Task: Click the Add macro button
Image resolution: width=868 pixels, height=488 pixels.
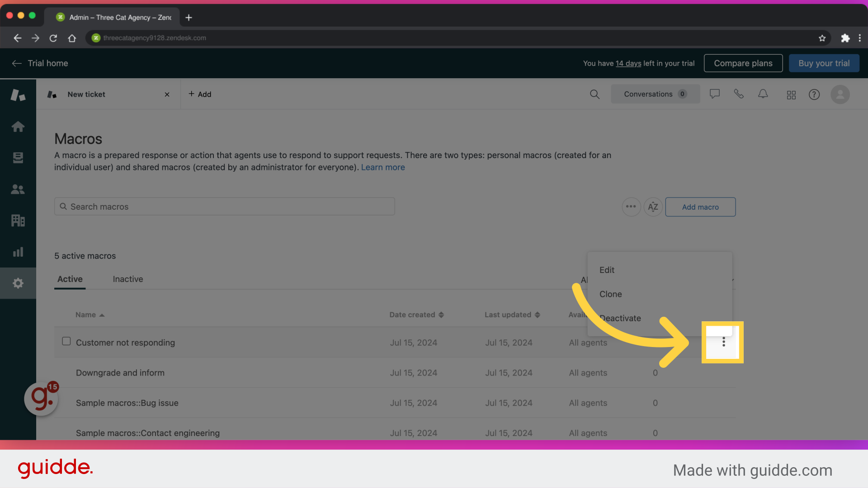Action: pyautogui.click(x=700, y=206)
